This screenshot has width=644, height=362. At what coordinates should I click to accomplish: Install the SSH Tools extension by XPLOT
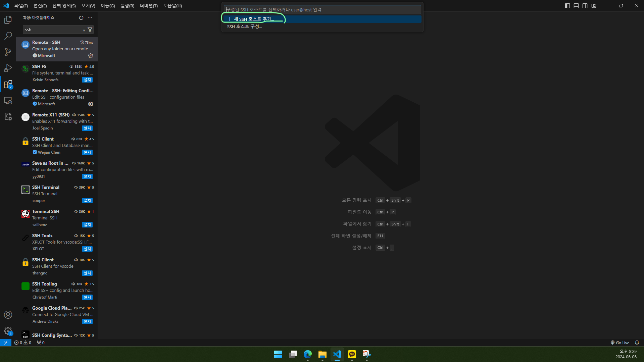(x=87, y=249)
